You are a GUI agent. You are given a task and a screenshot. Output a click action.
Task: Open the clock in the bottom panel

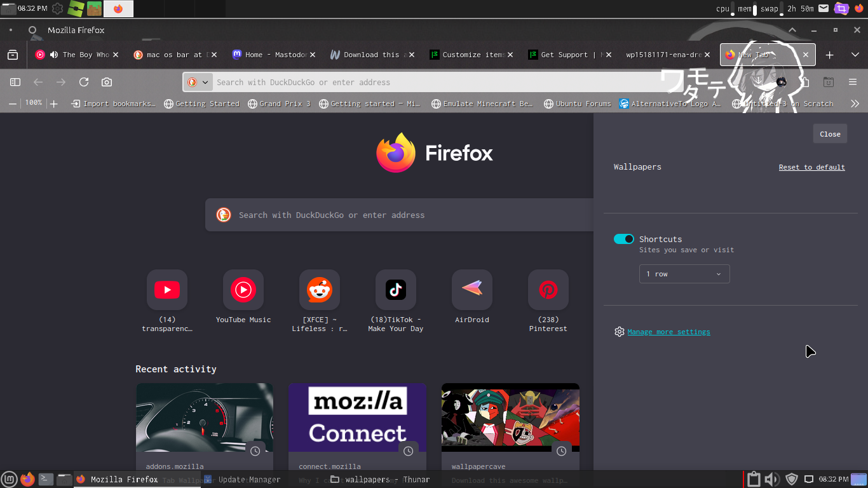click(834, 479)
